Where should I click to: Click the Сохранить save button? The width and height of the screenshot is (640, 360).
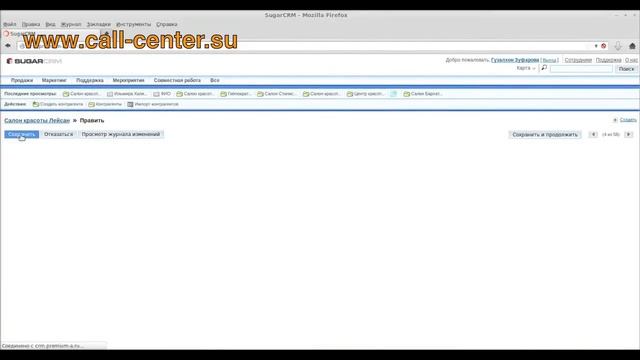click(x=22, y=134)
